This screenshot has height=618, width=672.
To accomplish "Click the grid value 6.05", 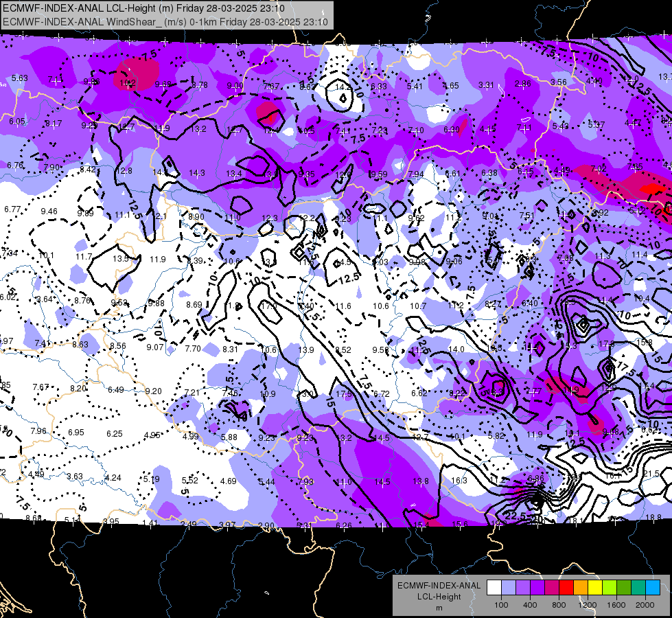I will pos(17,122).
